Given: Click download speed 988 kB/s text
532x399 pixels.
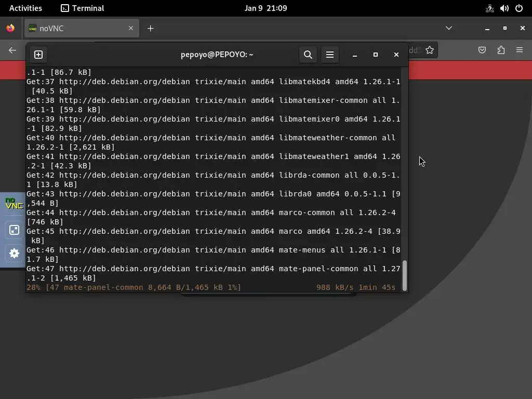Looking at the screenshot, I should pos(335,287).
